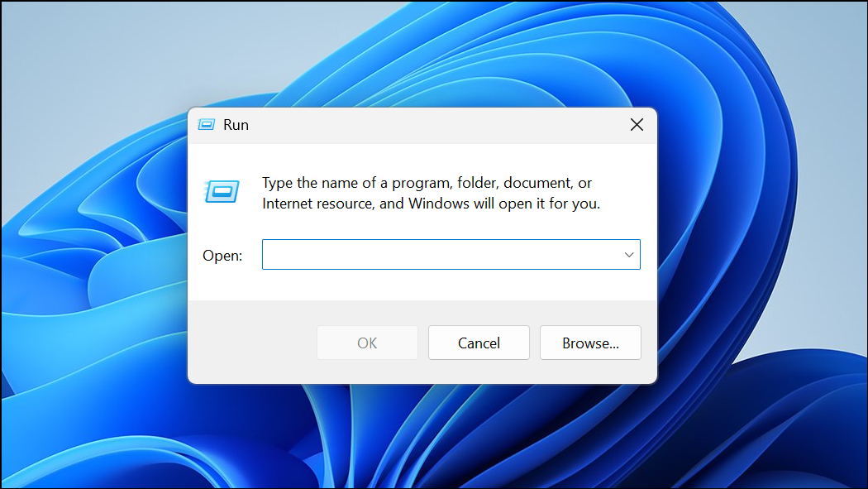The image size is (868, 489).
Task: Click Cancel to dismiss the dialog
Action: (479, 342)
